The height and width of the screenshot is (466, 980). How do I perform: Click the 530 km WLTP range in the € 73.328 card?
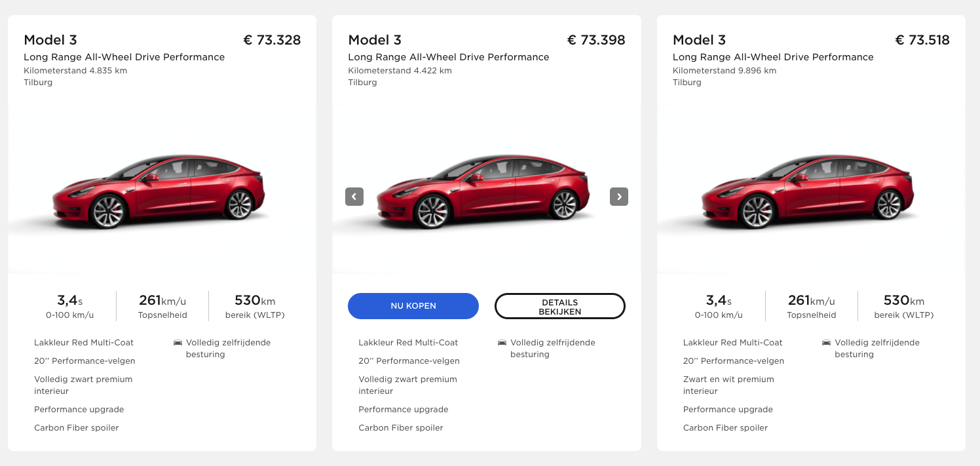(255, 307)
